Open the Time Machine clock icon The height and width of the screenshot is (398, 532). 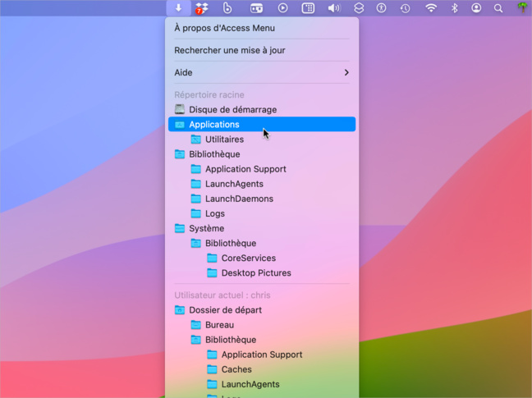(x=405, y=8)
